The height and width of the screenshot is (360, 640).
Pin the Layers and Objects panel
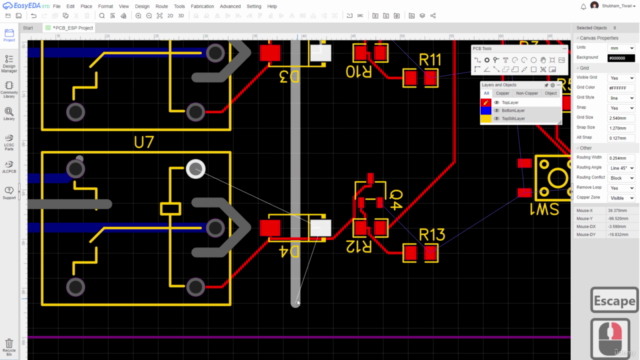click(x=546, y=85)
